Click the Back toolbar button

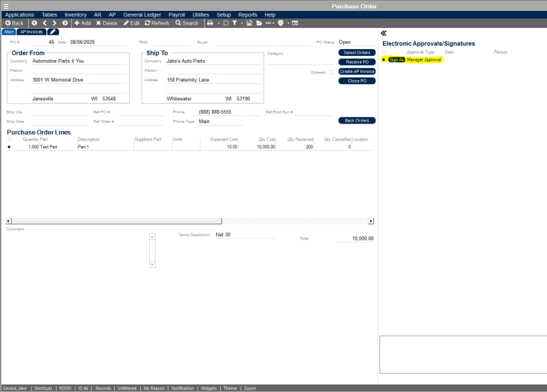tap(14, 23)
